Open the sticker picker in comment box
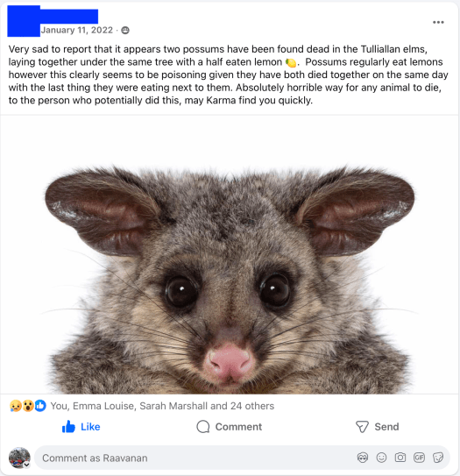 coord(438,458)
